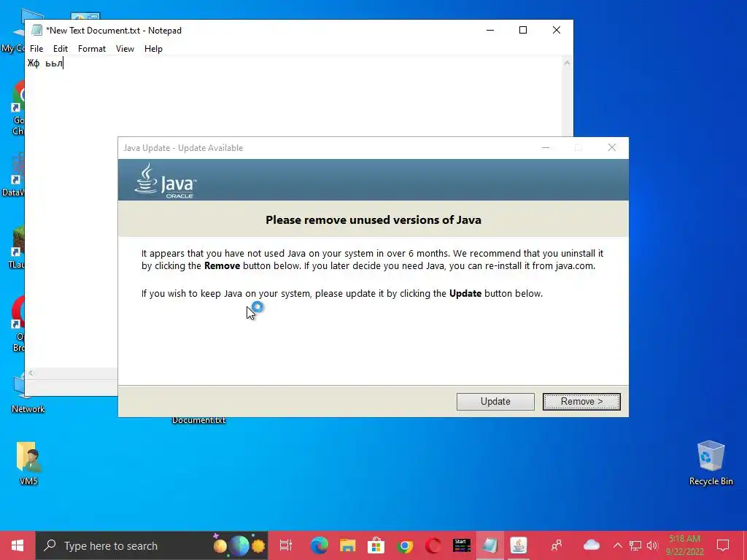
Task: Click the OneDrive cloud tray icon
Action: (591, 545)
